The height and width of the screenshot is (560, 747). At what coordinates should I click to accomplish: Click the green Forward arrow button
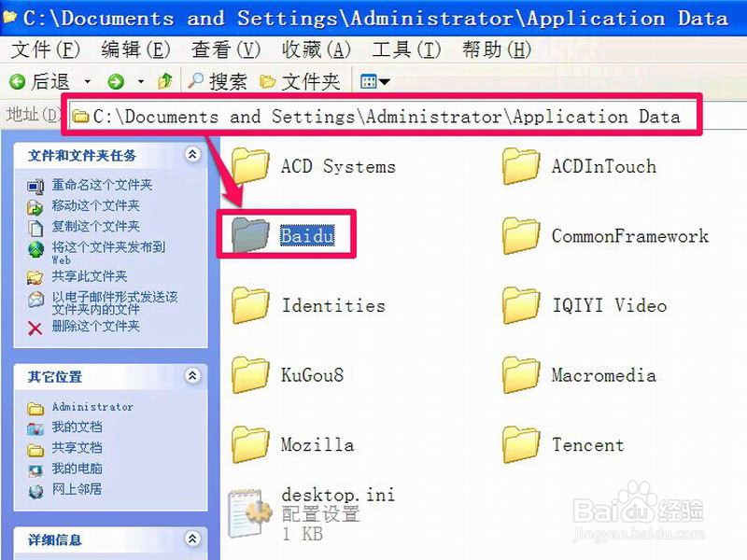click(x=115, y=82)
